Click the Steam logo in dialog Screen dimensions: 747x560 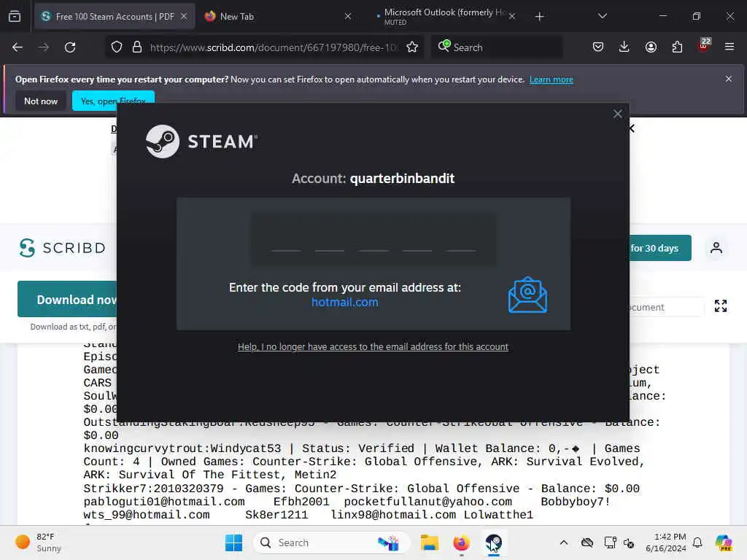(201, 141)
